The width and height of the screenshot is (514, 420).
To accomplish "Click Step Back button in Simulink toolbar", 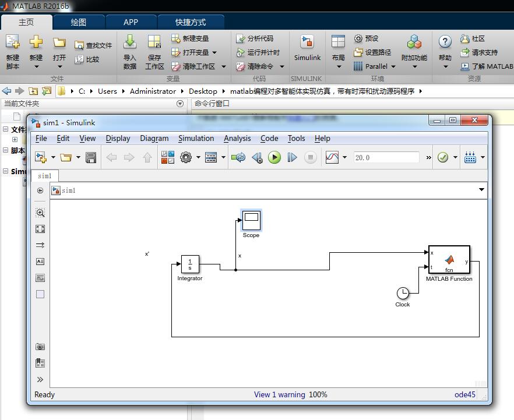I will coord(258,158).
